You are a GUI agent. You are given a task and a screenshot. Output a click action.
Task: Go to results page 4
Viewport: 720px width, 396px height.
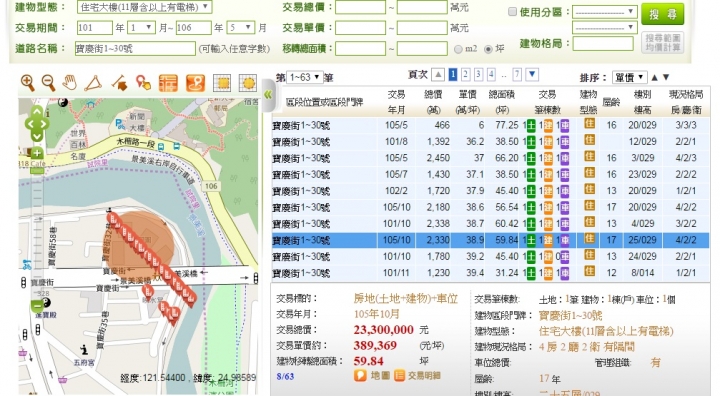click(491, 74)
